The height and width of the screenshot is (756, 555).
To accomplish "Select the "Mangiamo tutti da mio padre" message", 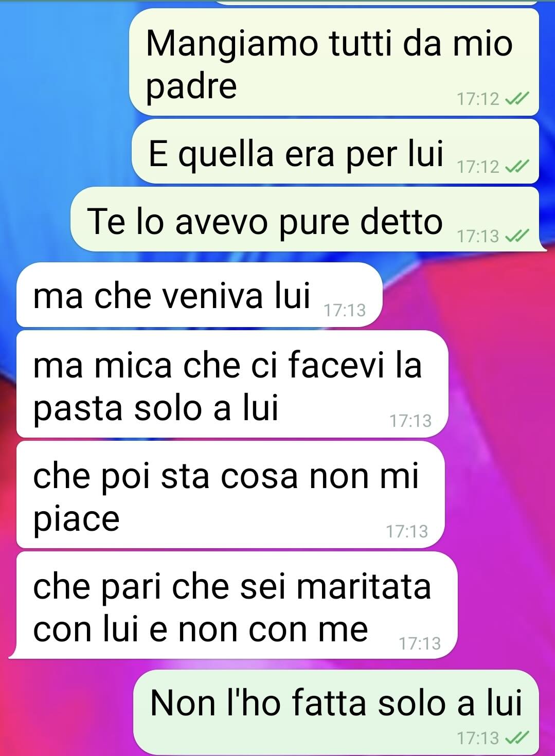I will (x=334, y=62).
